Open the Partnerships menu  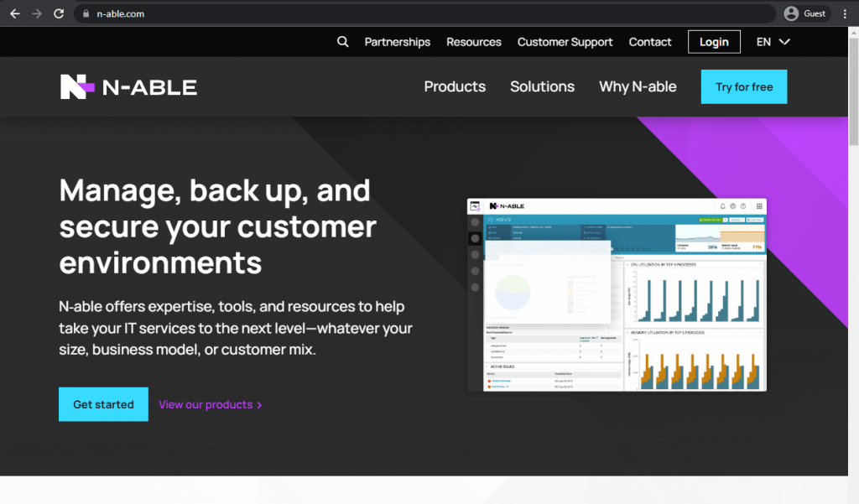coord(397,42)
